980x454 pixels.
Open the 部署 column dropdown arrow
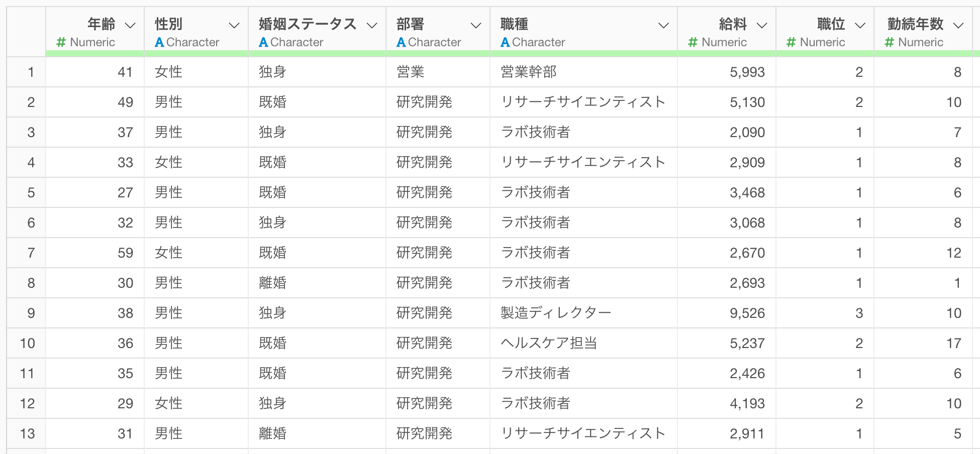point(476,25)
